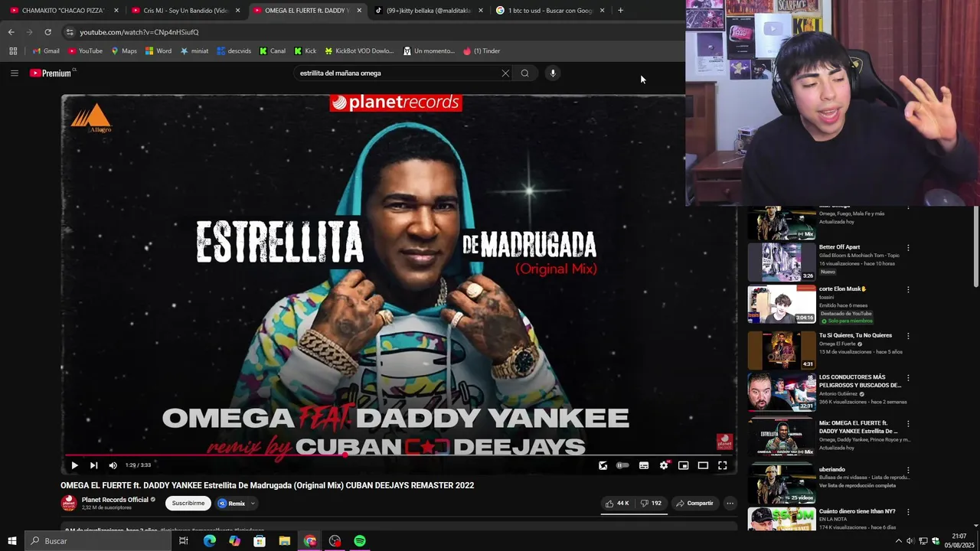The height and width of the screenshot is (551, 980).
Task: Click the Remix button
Action: tap(232, 504)
